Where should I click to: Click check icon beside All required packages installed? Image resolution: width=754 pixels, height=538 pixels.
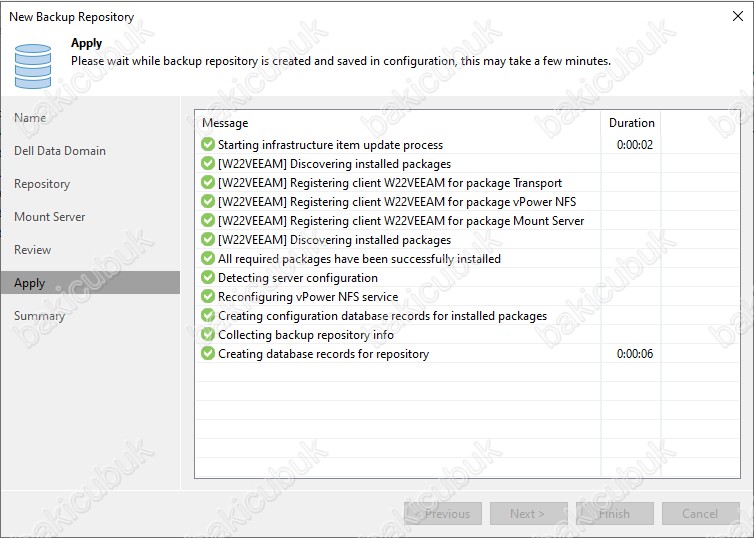pyautogui.click(x=208, y=258)
